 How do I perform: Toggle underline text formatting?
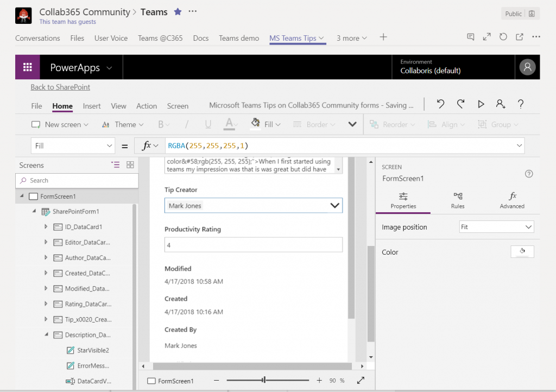pyautogui.click(x=208, y=124)
